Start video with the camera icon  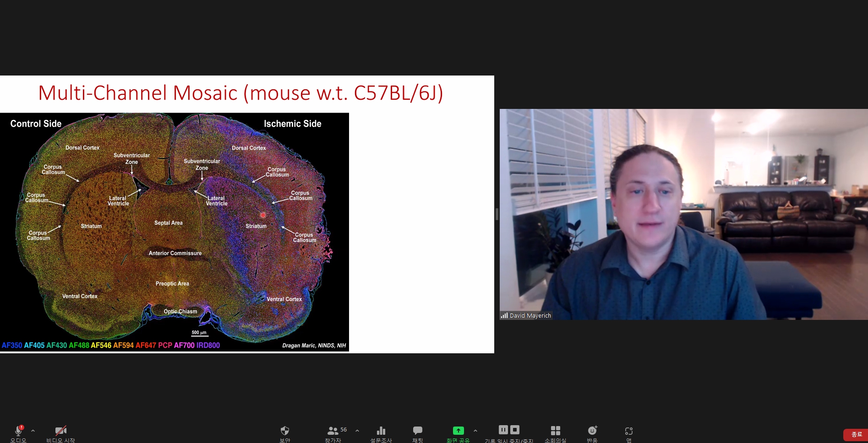[x=61, y=431]
